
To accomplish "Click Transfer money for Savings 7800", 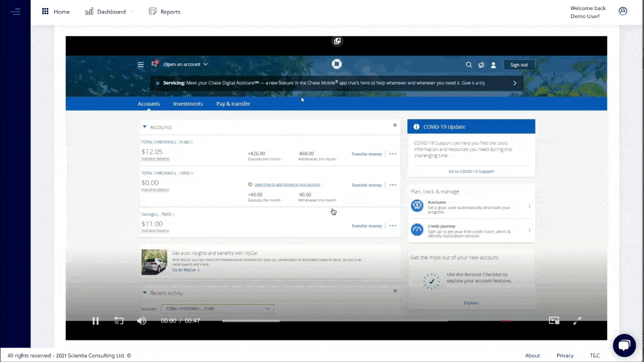I will tap(366, 226).
